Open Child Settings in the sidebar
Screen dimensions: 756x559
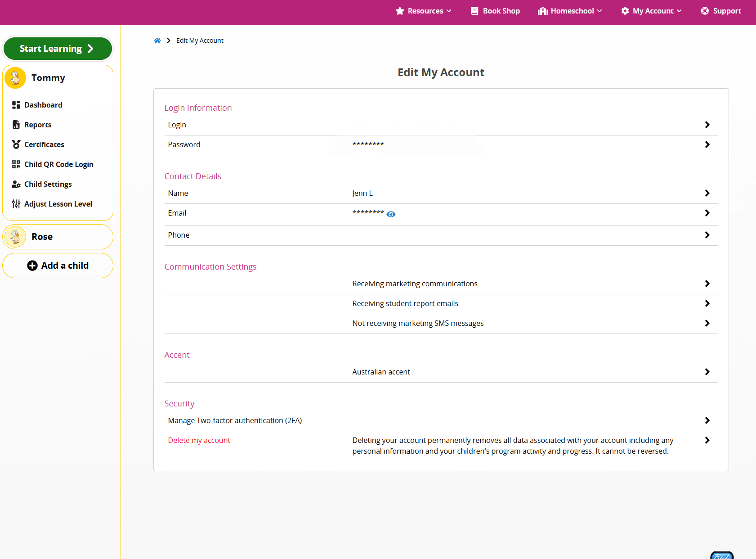[x=48, y=184]
